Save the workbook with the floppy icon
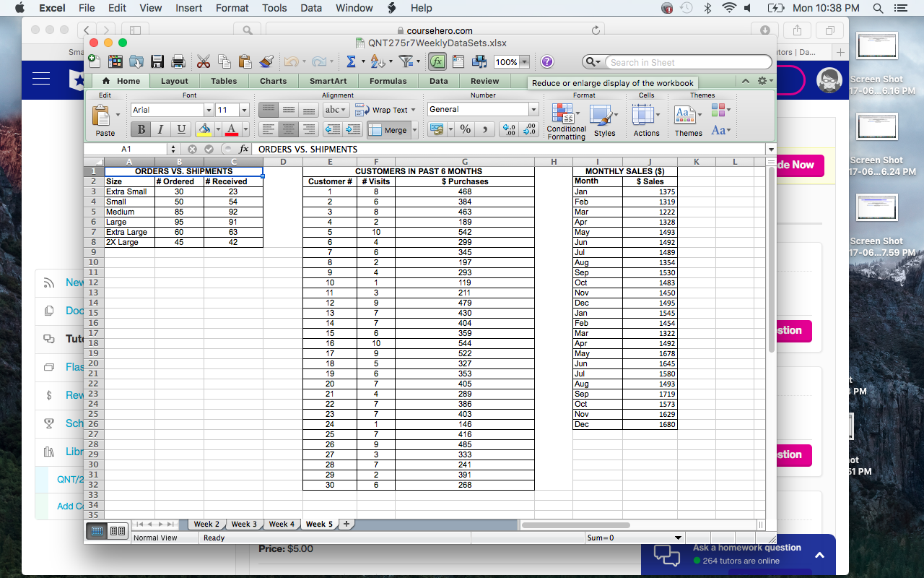This screenshot has width=924, height=578. (x=157, y=62)
